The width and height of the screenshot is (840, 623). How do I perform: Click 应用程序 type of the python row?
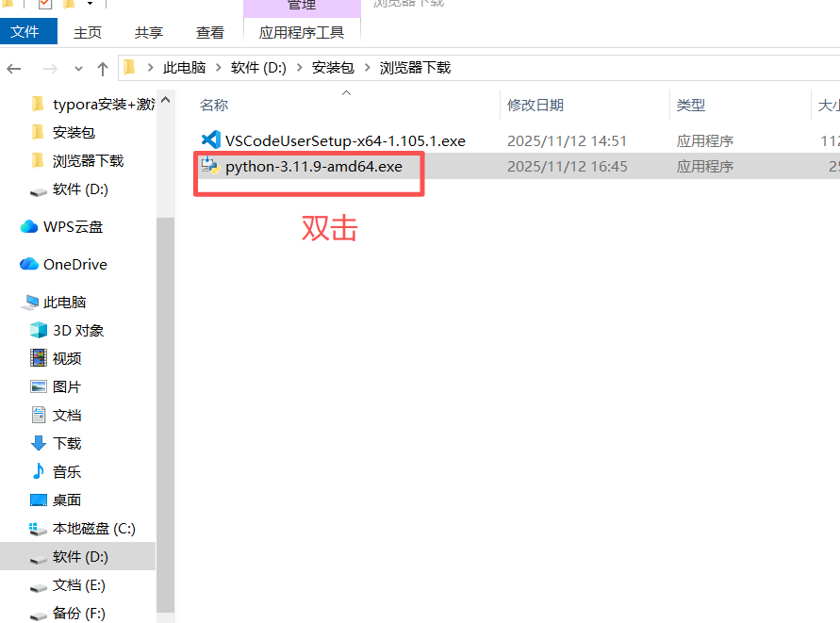click(x=704, y=167)
